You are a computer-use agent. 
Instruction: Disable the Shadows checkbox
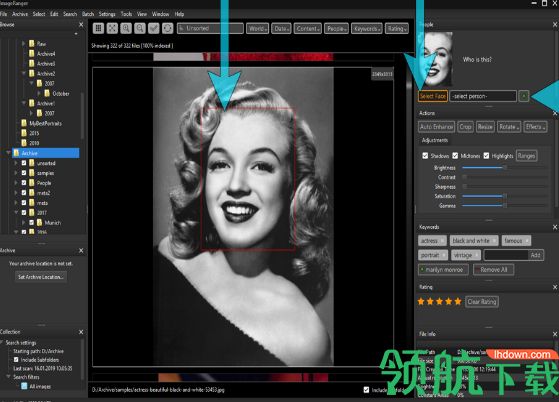(425, 156)
